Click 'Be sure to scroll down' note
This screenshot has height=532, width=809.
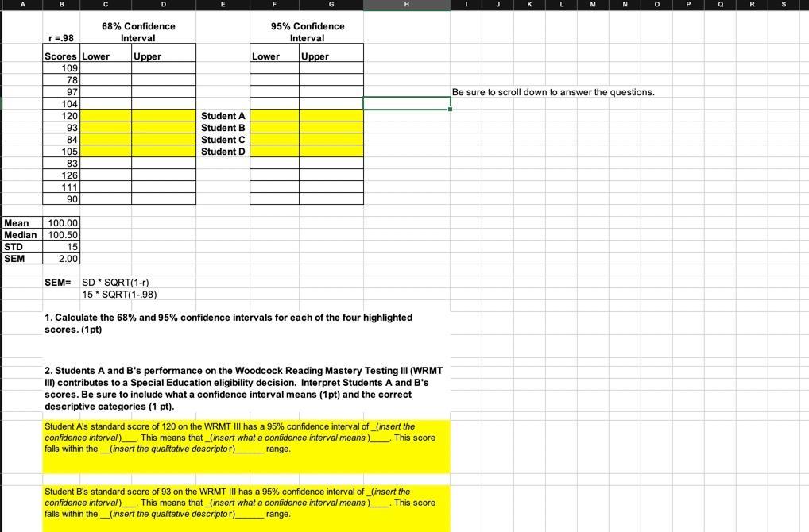click(553, 92)
